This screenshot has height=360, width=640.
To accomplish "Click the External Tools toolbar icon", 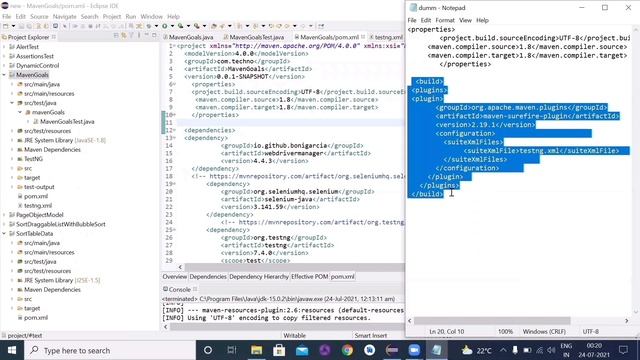I will point(197,26).
